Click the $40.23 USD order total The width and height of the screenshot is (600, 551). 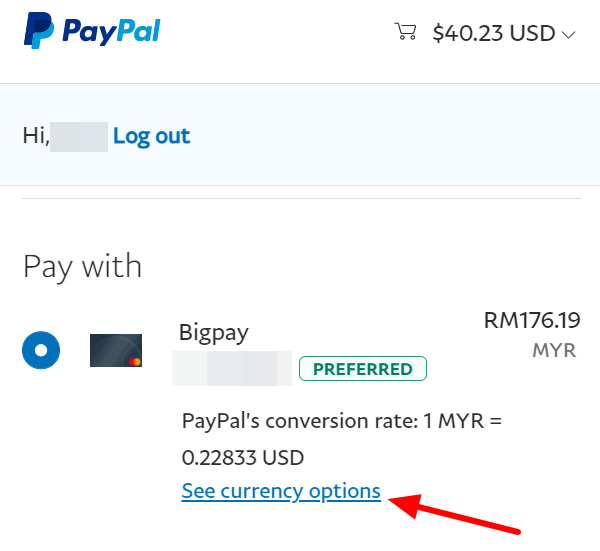[x=494, y=33]
